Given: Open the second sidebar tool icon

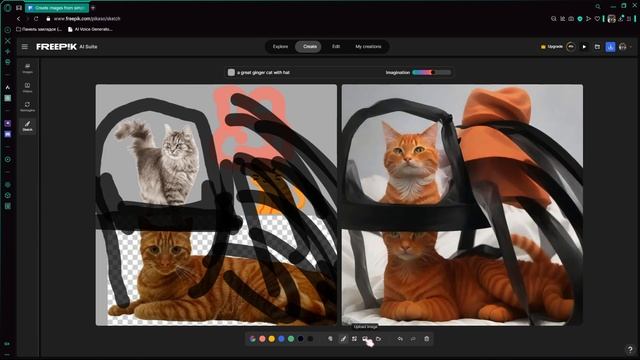Looking at the screenshot, I should coord(27,87).
